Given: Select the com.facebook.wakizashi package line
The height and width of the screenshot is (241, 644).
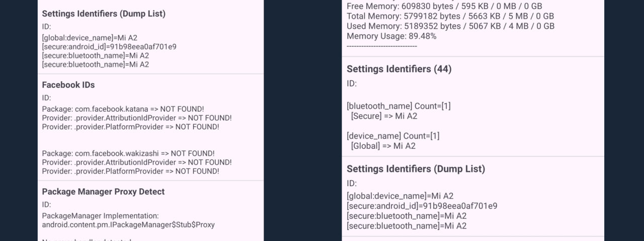Looking at the screenshot, I should click(128, 153).
